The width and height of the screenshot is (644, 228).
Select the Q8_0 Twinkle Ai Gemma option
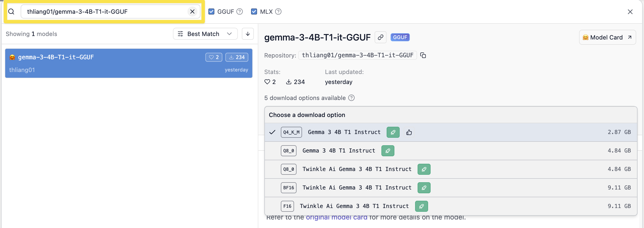pyautogui.click(x=451, y=169)
